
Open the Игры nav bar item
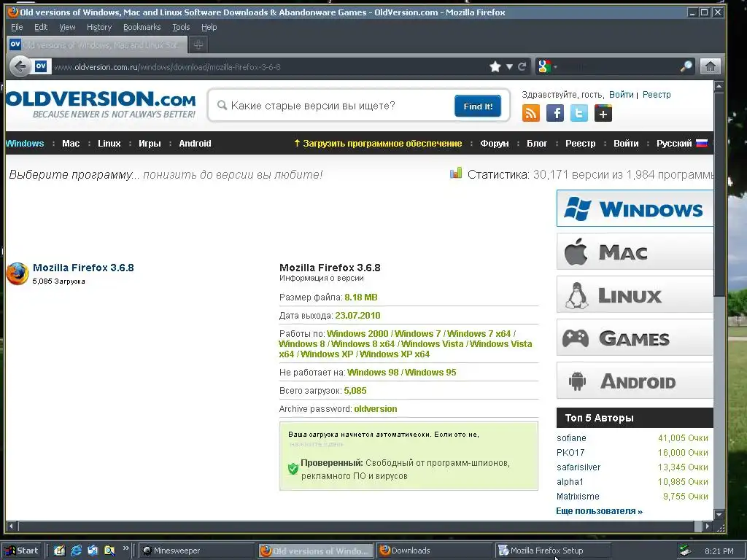coord(150,144)
